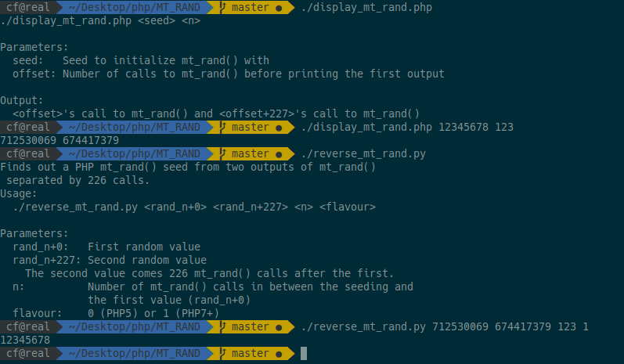Click the output value 674417379 below display command

91,140
